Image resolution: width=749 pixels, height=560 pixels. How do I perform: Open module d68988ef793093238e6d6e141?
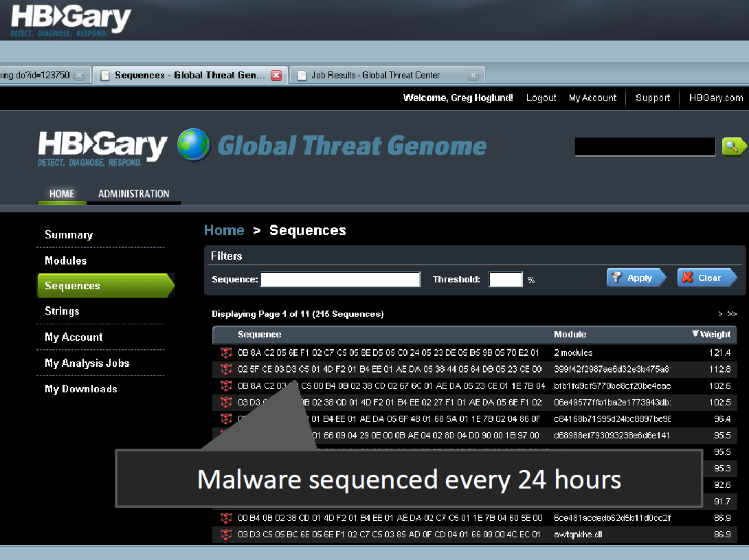[612, 436]
